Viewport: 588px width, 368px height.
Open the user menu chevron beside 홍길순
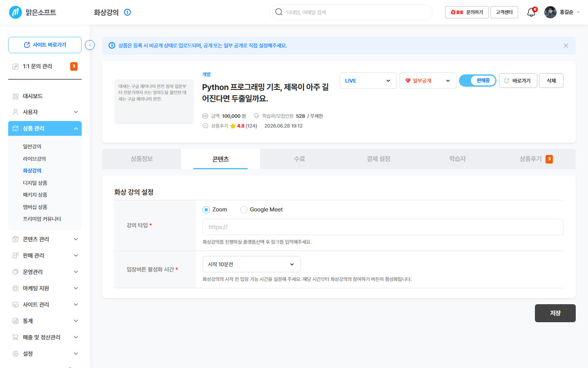click(x=578, y=12)
